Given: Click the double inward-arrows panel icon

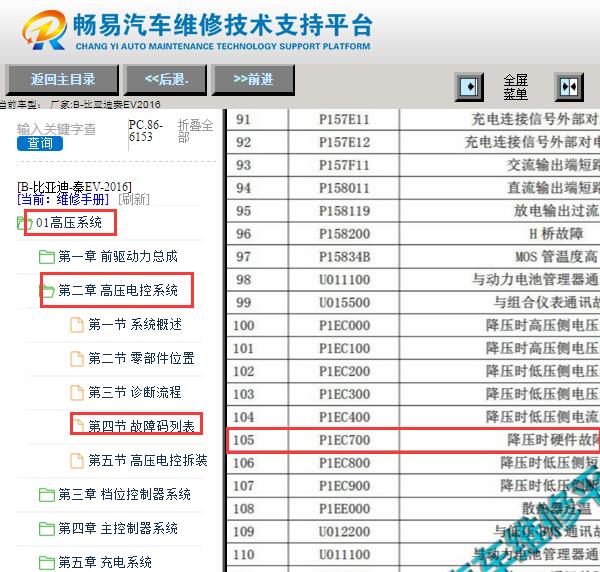Looking at the screenshot, I should tap(569, 87).
